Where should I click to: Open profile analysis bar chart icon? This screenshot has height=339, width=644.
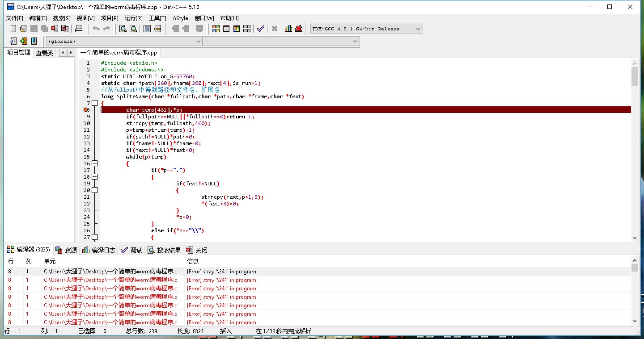point(288,29)
